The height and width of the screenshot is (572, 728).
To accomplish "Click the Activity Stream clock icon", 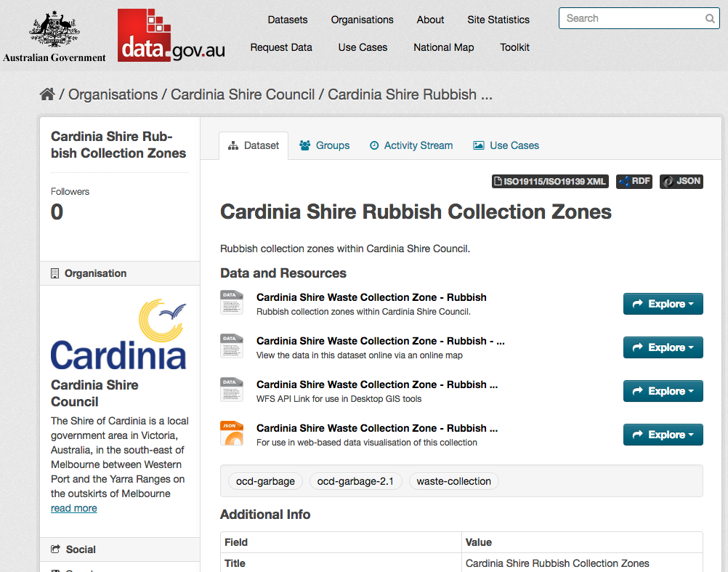I will coord(374,145).
